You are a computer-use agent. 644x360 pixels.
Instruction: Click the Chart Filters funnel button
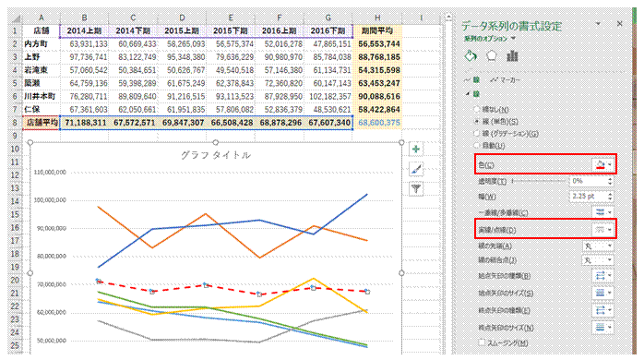(416, 188)
